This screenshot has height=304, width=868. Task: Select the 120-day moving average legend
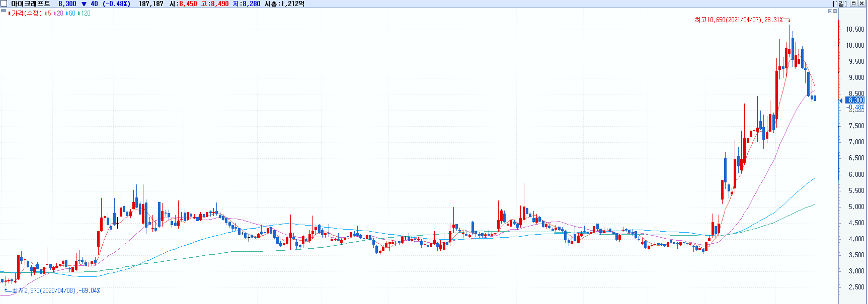tap(85, 14)
